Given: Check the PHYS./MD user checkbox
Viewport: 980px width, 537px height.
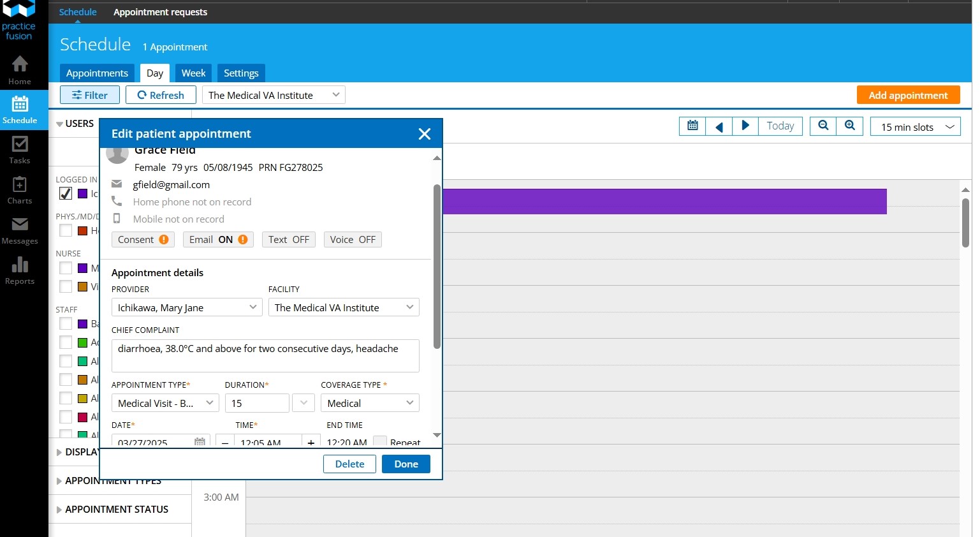Looking at the screenshot, I should tap(66, 230).
